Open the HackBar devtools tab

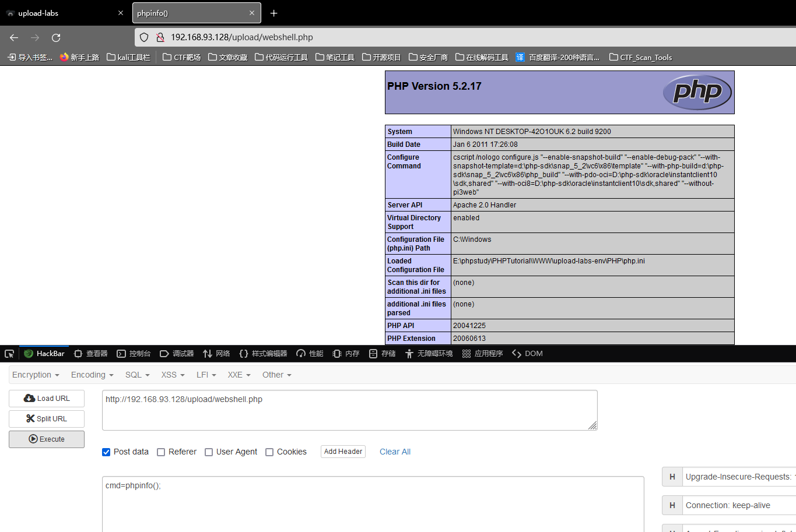coord(44,354)
